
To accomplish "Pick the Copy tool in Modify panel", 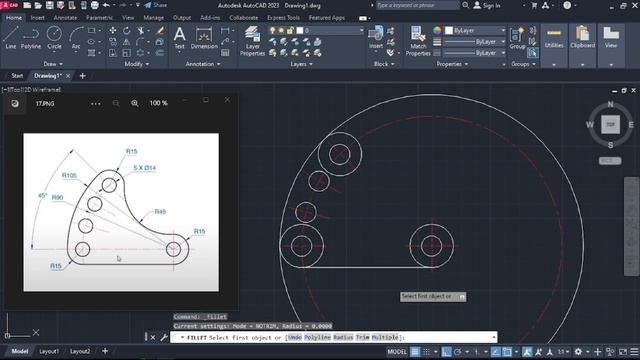I will coord(113,42).
